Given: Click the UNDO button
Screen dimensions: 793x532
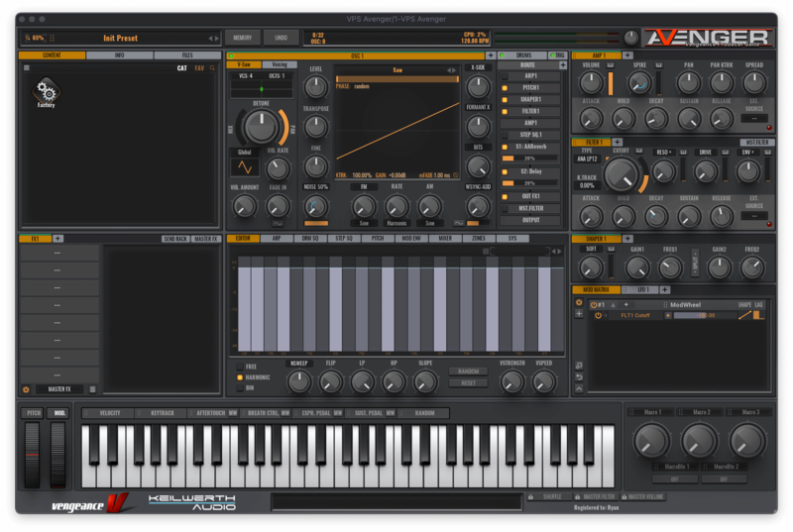Looking at the screenshot, I should point(281,38).
